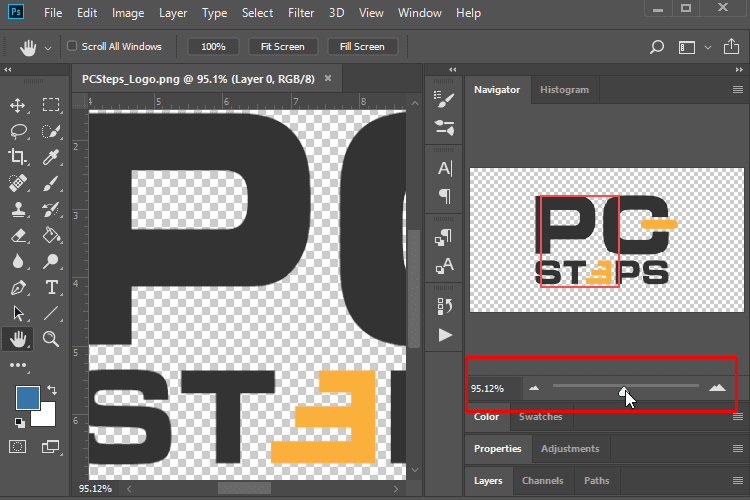
Task: Click the Navigator zoom in large mountains
Action: pos(717,388)
